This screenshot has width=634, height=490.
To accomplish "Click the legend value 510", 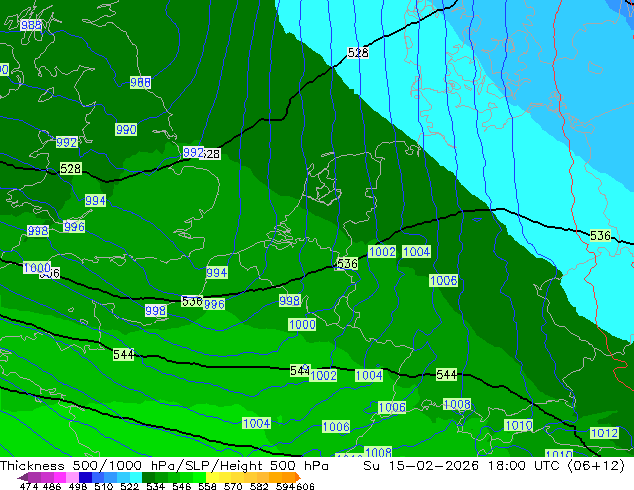I will pyautogui.click(x=104, y=486).
